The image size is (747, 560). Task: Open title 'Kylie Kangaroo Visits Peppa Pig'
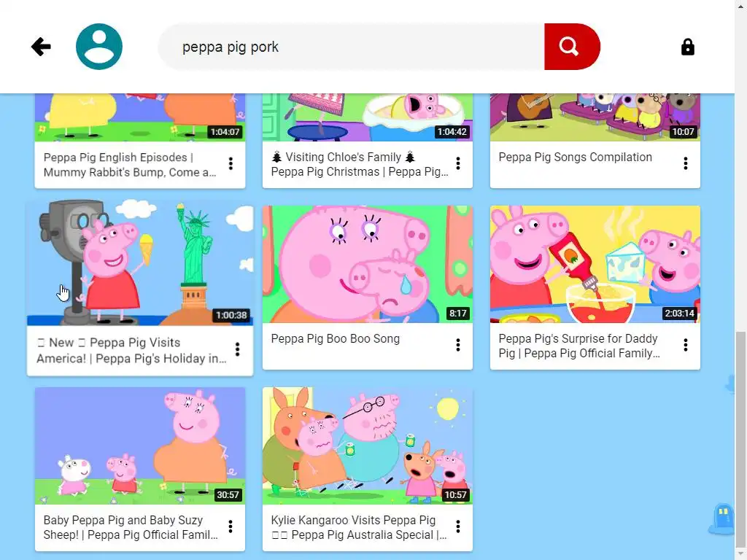tap(359, 527)
